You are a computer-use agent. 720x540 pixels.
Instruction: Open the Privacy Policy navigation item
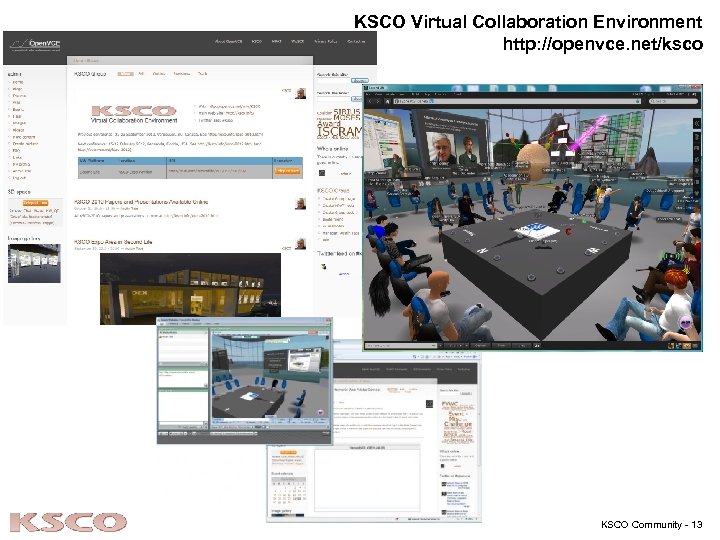tap(326, 41)
